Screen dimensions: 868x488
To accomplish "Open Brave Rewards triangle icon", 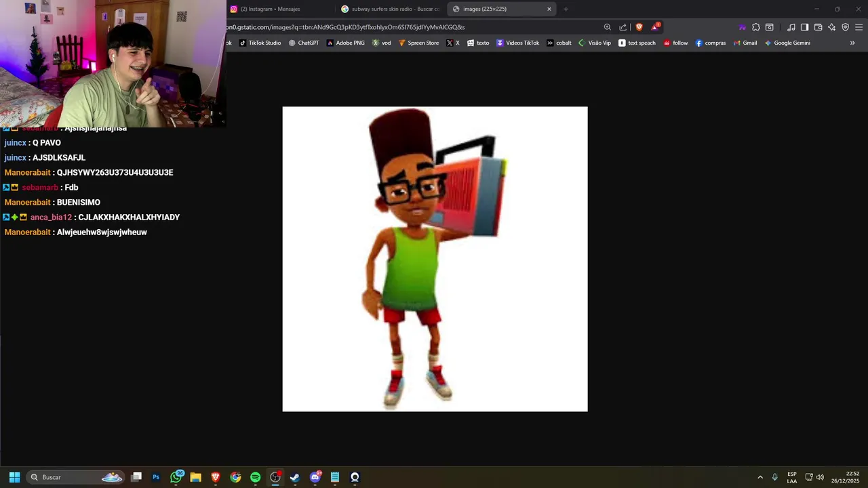I will click(x=655, y=27).
